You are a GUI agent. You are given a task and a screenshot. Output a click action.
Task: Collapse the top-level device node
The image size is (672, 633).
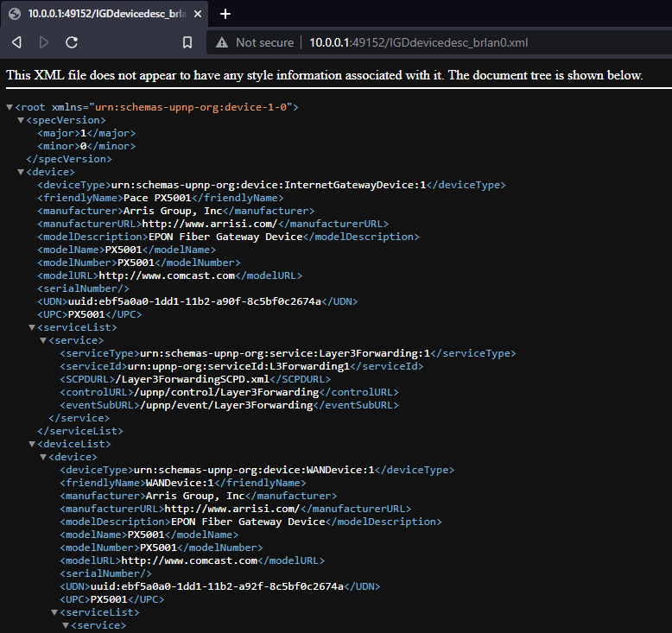(21, 173)
